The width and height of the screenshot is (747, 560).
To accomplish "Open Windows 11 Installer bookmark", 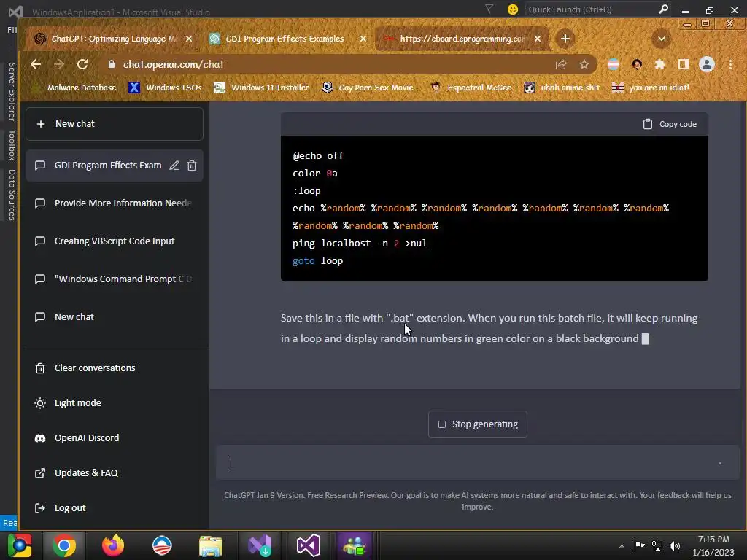I will point(262,87).
